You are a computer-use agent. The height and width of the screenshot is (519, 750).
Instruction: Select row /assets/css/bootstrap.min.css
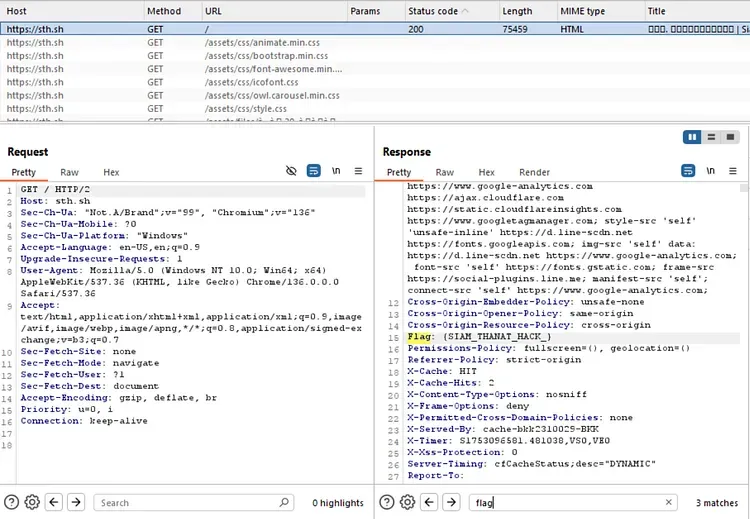pos(375,55)
